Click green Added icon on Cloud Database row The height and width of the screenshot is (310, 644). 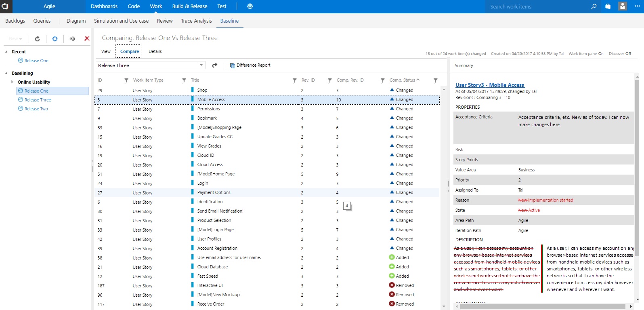[392, 266]
